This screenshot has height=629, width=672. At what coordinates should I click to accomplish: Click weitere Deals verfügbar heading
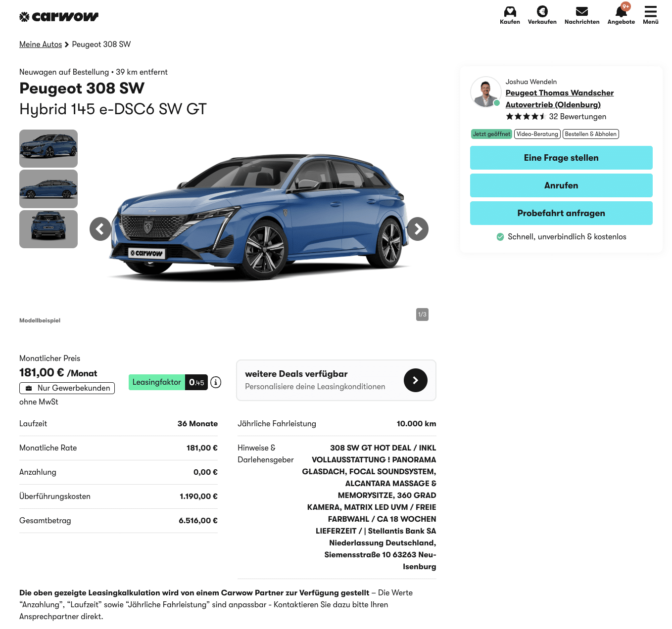296,374
